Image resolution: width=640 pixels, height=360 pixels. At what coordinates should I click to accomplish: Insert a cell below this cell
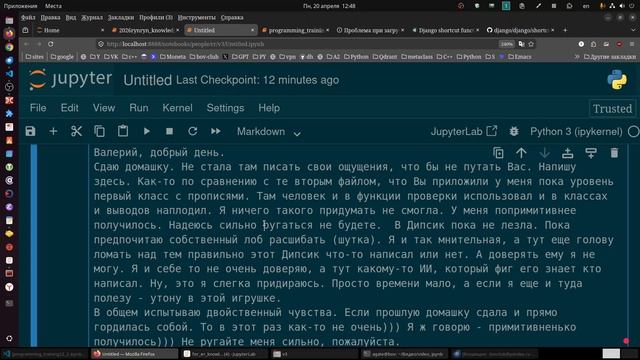point(591,153)
